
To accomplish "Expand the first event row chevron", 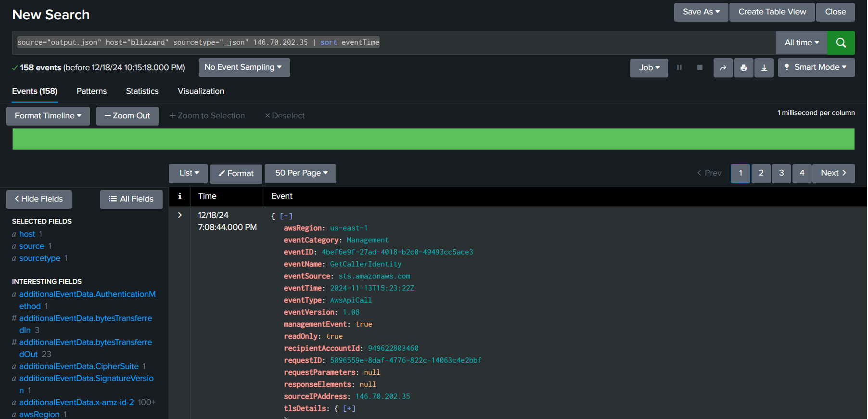I will pyautogui.click(x=180, y=215).
